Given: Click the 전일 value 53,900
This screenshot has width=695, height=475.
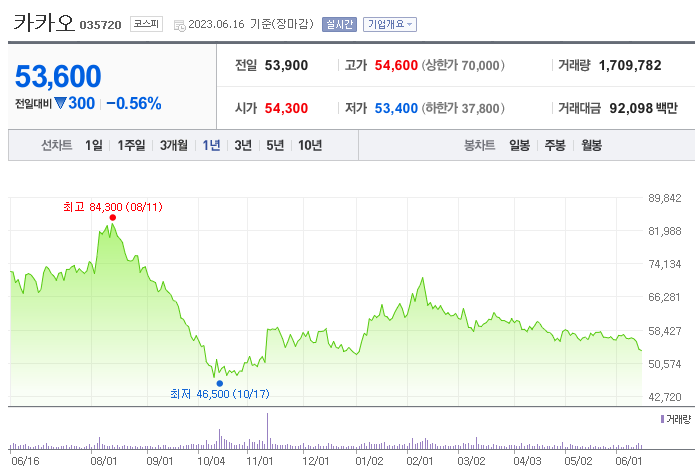Looking at the screenshot, I should click(286, 66).
